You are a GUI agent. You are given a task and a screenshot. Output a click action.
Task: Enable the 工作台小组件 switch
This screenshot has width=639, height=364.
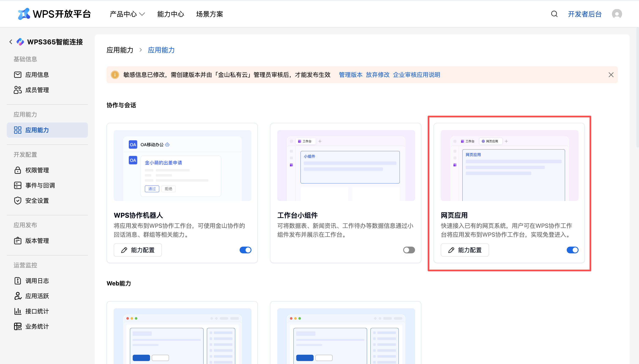tap(409, 250)
